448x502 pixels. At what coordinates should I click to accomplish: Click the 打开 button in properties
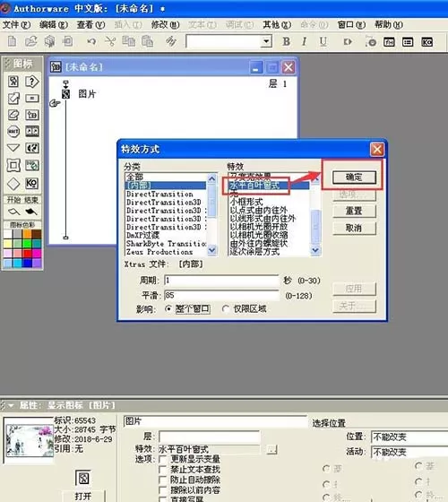coord(82,496)
